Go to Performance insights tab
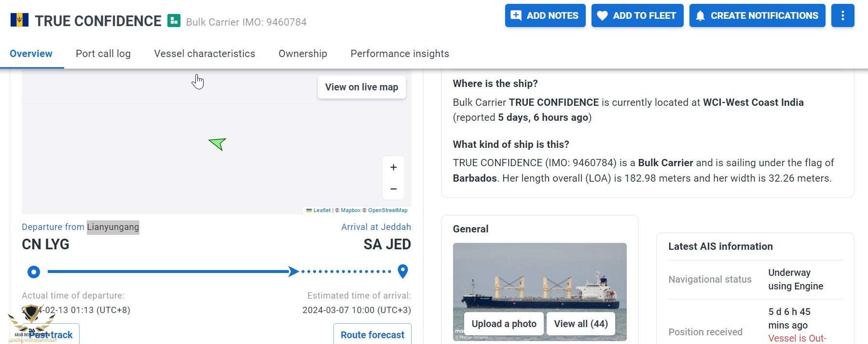Viewport: 868px width, 344px height. click(x=400, y=54)
